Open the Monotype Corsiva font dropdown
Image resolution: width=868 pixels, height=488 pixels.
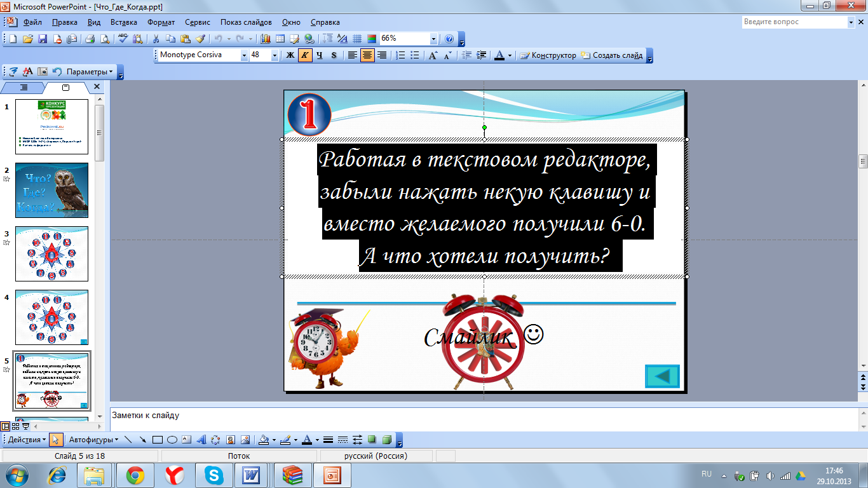pyautogui.click(x=244, y=55)
